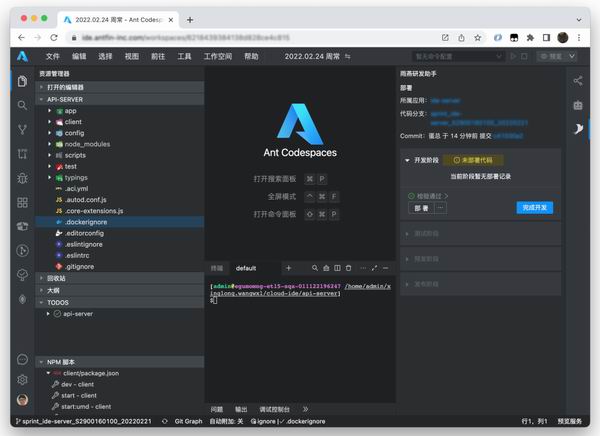
Task: Collapse the TODOS section
Action: [x=121, y=302]
